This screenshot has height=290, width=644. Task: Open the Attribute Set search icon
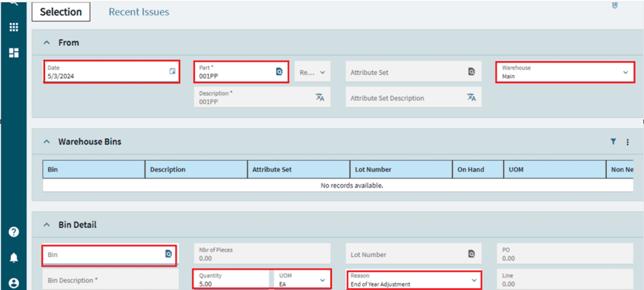tap(471, 72)
